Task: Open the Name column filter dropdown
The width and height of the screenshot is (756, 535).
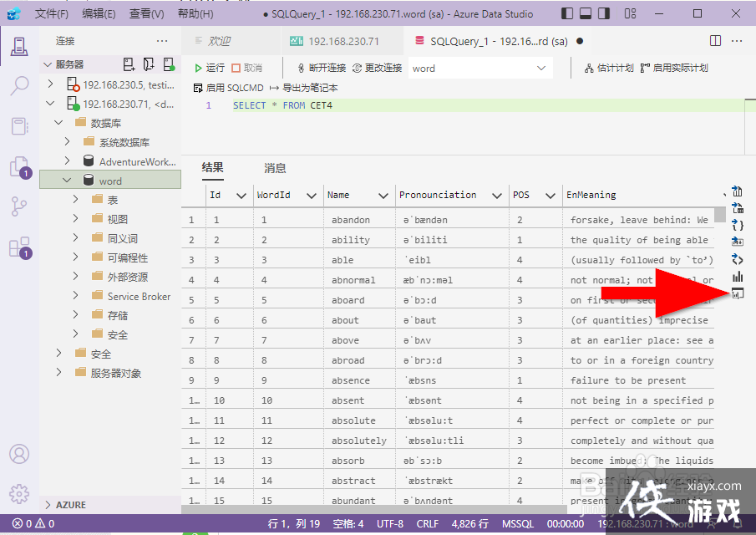Action: pos(382,195)
